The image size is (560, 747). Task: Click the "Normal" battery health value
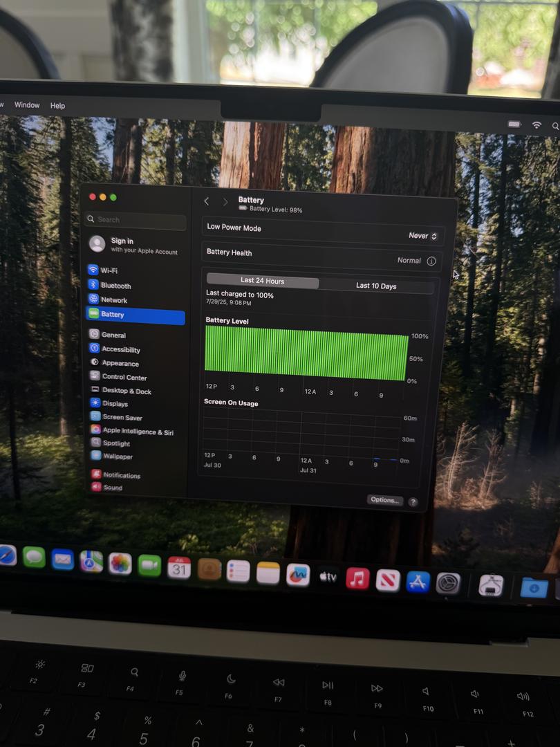point(409,260)
